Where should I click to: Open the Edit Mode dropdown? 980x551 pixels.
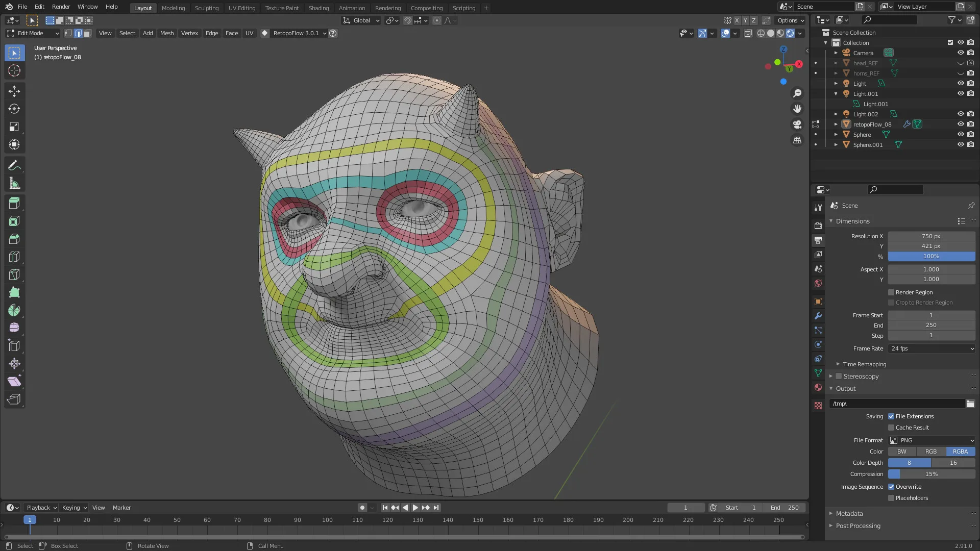point(33,33)
